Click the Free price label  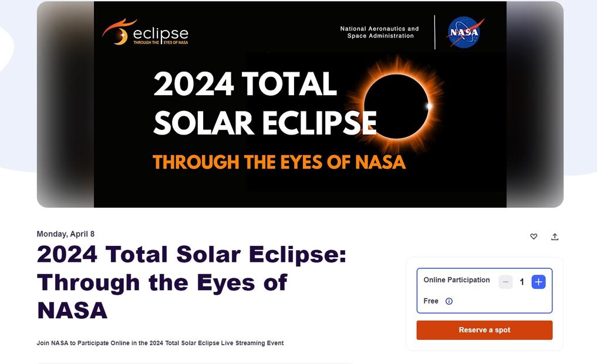click(x=431, y=301)
